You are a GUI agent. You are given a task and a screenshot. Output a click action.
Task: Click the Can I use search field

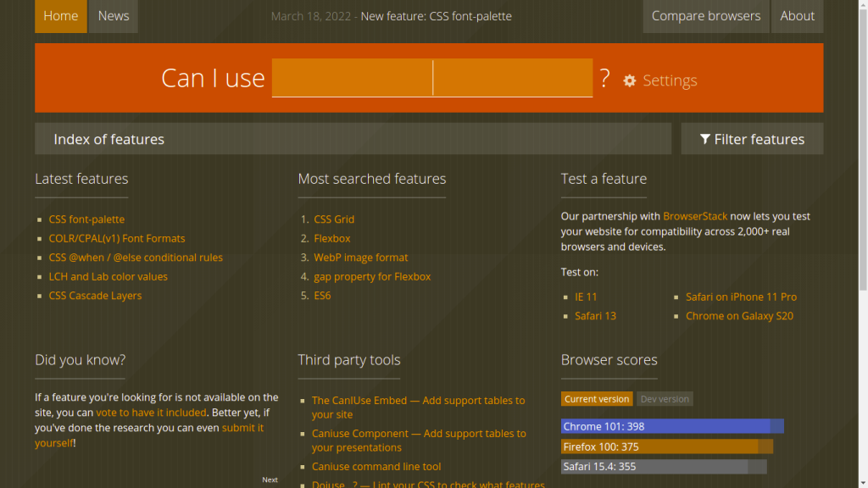[x=431, y=78]
